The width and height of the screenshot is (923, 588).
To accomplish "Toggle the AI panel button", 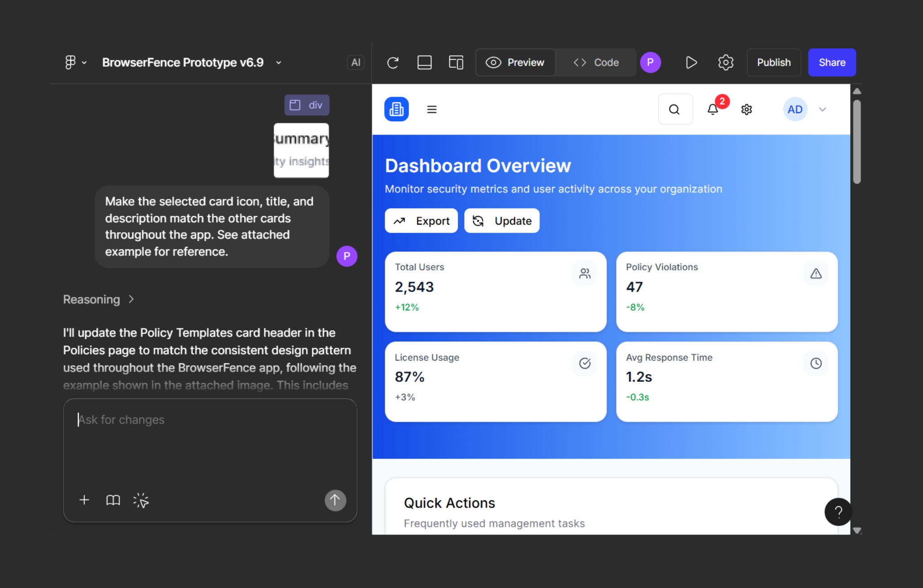I will point(355,62).
